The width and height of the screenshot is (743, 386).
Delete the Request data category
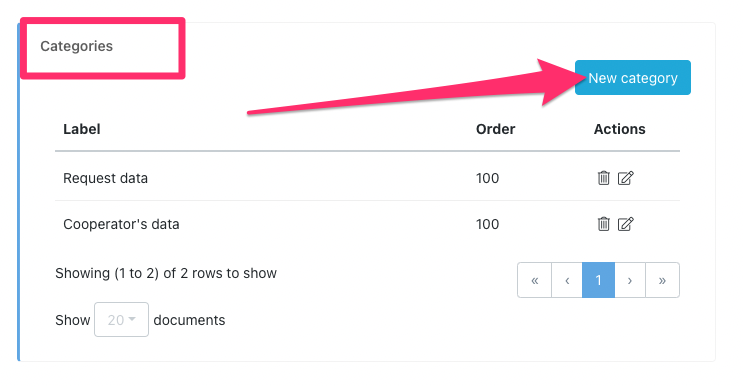coord(603,178)
